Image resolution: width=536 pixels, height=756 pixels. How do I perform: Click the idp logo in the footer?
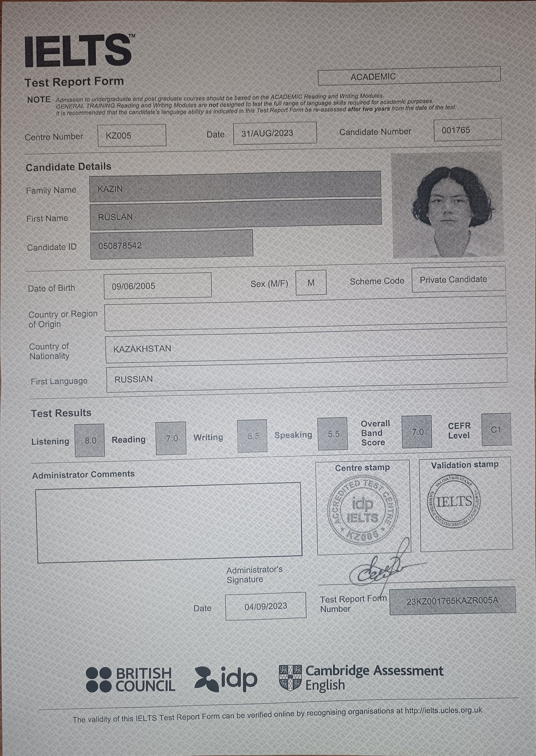[226, 678]
